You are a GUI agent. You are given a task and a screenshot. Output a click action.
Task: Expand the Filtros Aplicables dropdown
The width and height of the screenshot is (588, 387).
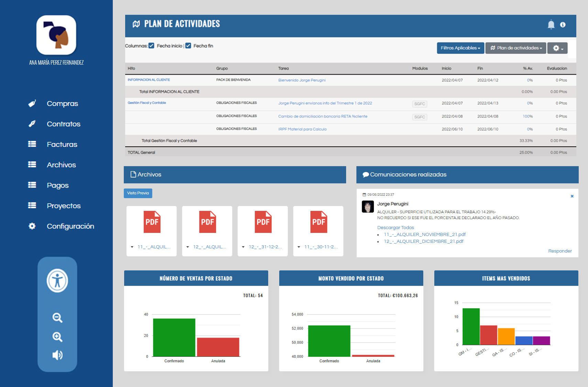(x=460, y=48)
